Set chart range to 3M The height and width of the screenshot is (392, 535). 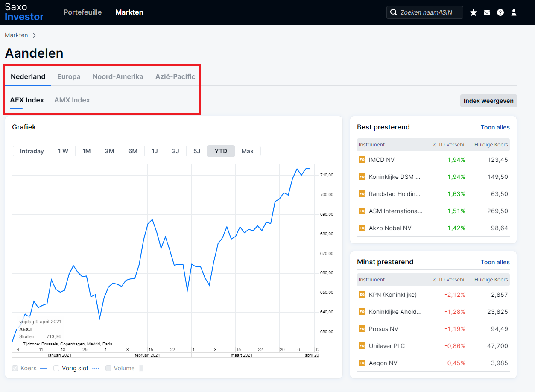110,151
